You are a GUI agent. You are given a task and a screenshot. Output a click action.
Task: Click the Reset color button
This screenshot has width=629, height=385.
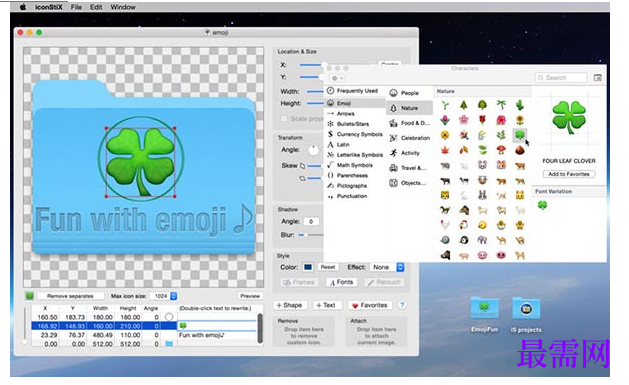pyautogui.click(x=328, y=267)
